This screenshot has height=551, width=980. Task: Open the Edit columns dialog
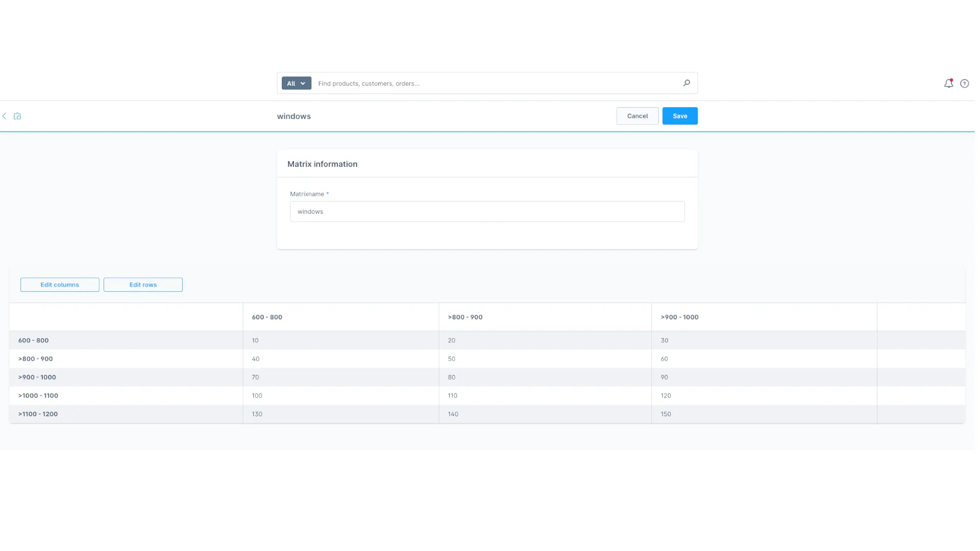59,284
